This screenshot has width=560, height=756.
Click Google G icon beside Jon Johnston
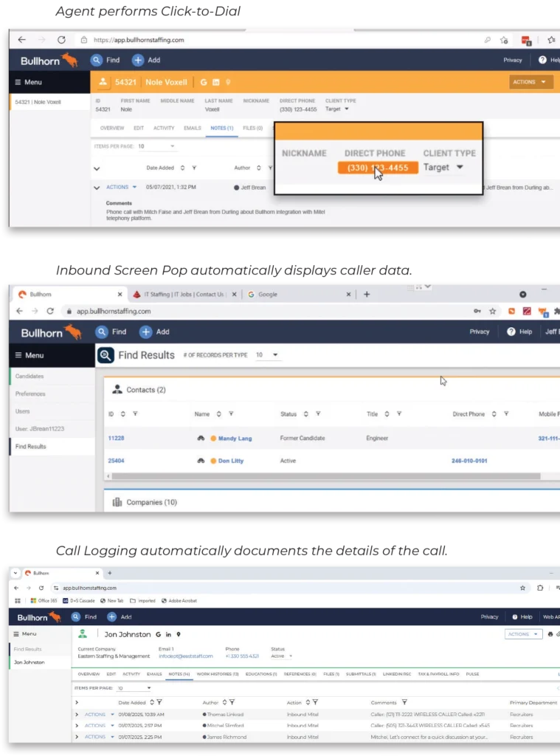point(158,634)
